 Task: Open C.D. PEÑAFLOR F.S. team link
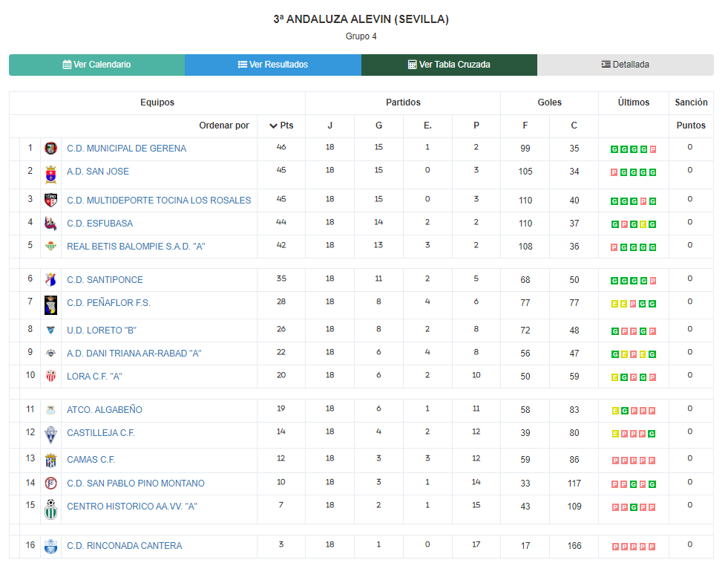tap(108, 303)
